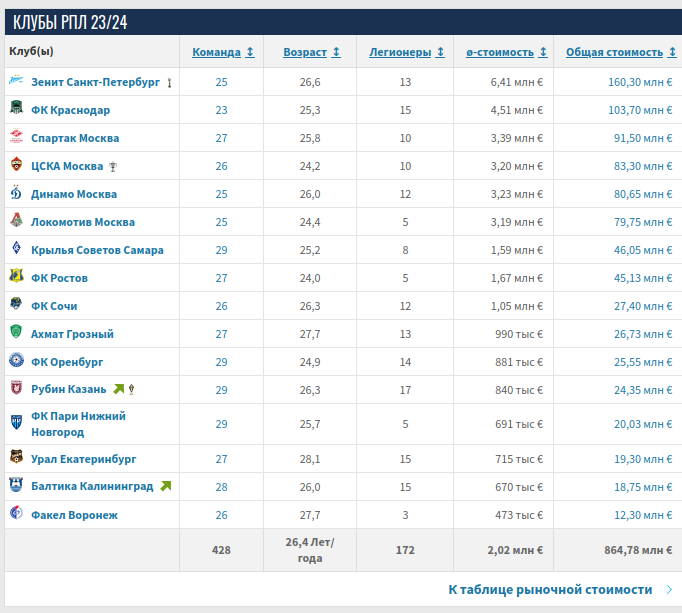
Task: Click the FK Orenburg club crest
Action: point(16,360)
